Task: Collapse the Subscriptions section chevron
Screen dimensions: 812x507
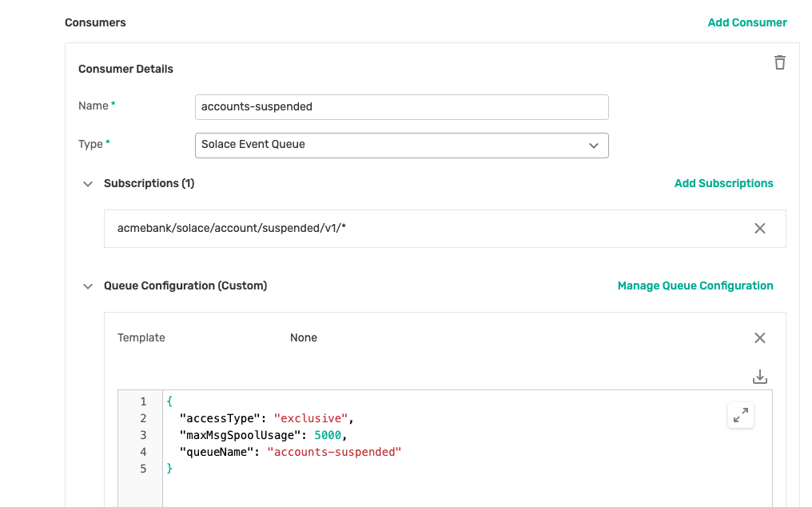Action: point(88,184)
